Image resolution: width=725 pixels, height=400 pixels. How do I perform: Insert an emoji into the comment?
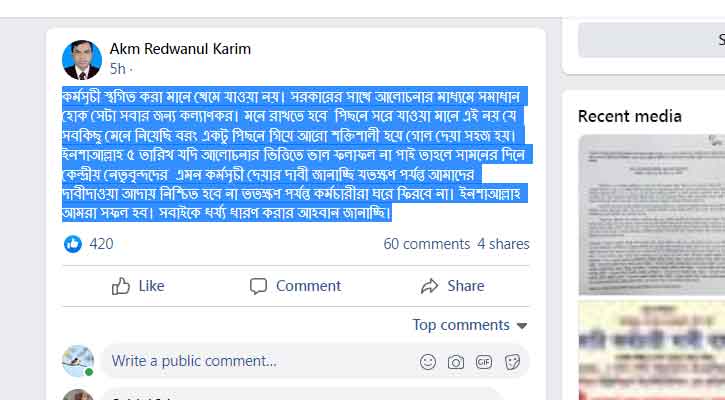(428, 361)
